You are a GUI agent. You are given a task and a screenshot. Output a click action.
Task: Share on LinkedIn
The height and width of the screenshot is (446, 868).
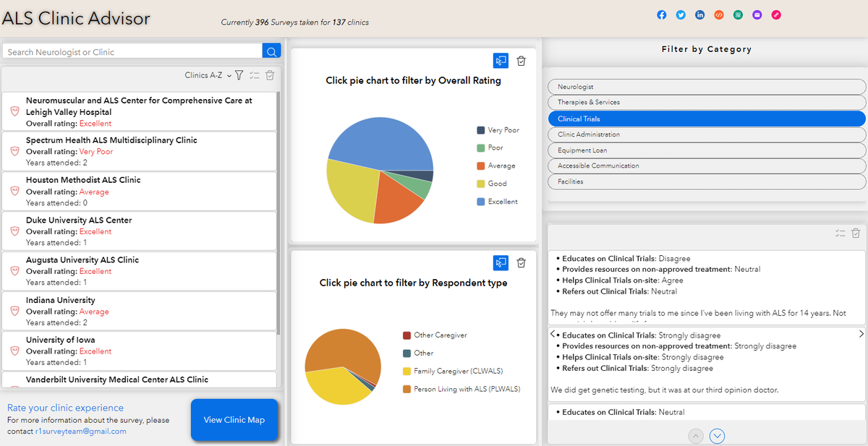(699, 14)
